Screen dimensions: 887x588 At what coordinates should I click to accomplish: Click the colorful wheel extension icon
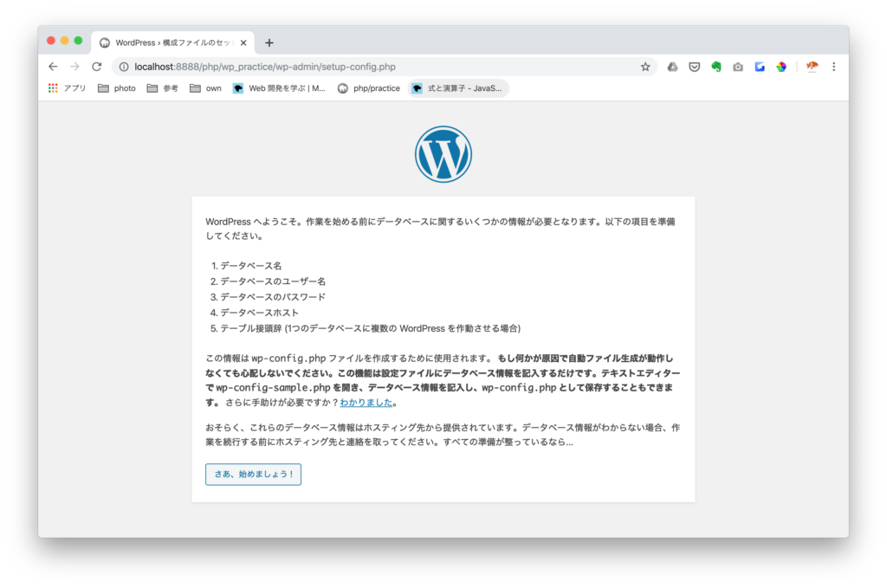pos(781,67)
